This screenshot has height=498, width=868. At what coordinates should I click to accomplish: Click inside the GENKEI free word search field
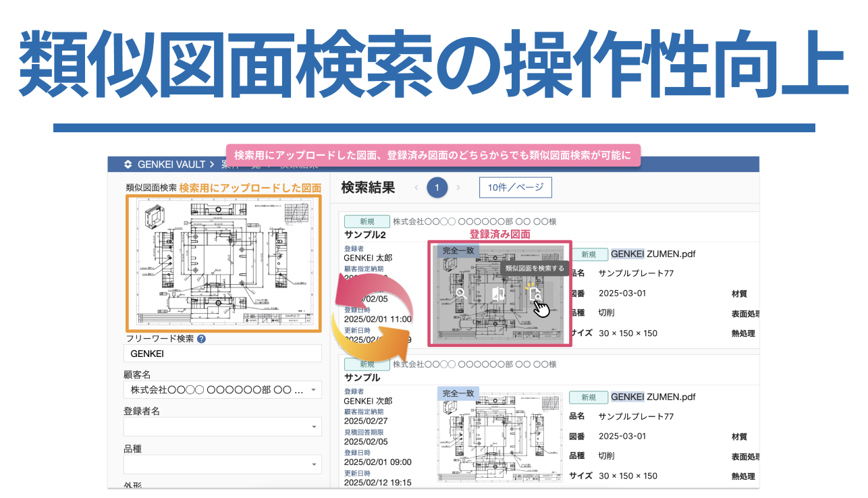[x=223, y=353]
